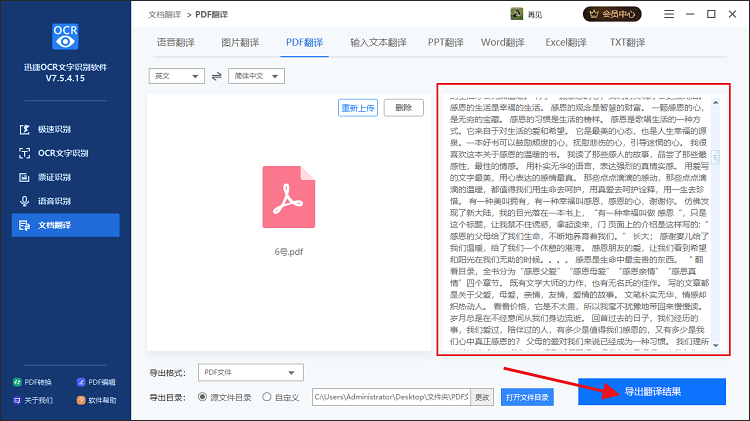Open the 简体中文 target language dropdown

256,76
